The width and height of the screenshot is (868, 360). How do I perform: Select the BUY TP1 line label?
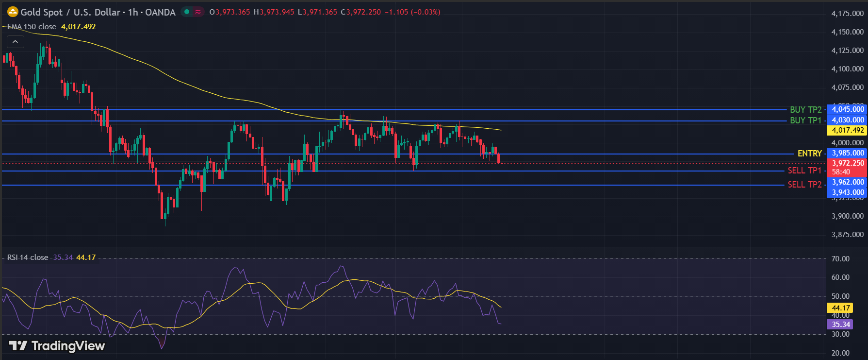point(805,120)
